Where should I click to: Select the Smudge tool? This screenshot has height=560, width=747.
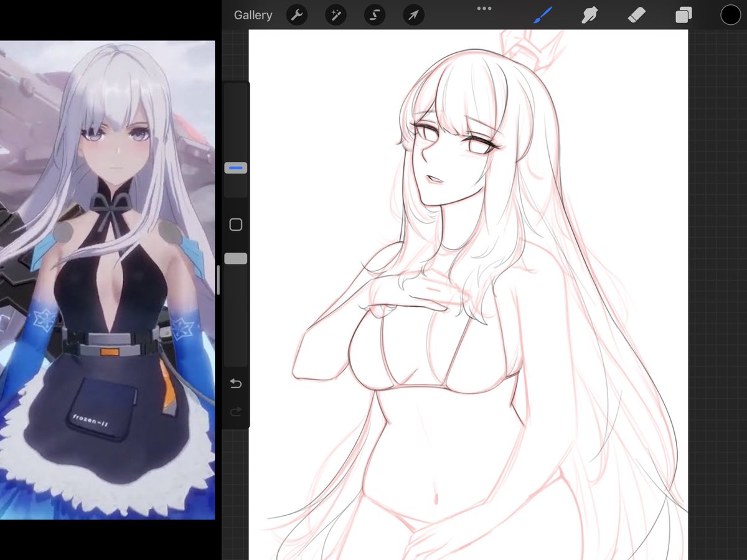[x=589, y=15]
